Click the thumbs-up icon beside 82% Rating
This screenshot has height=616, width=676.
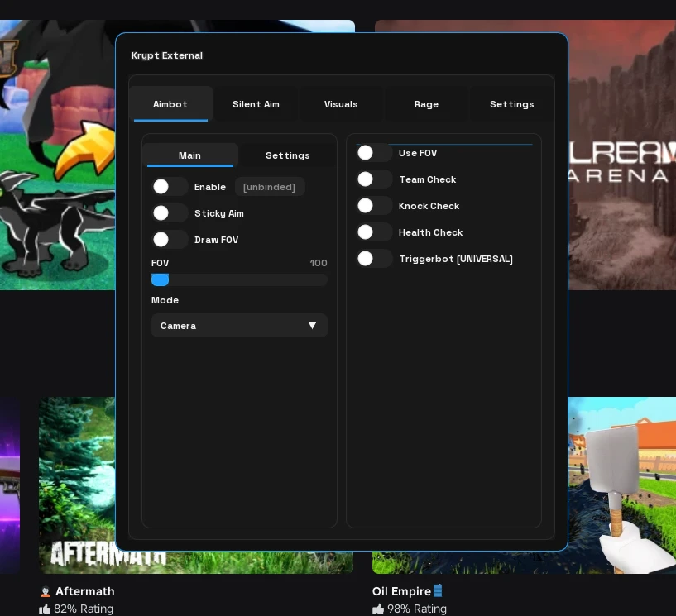pos(45,609)
